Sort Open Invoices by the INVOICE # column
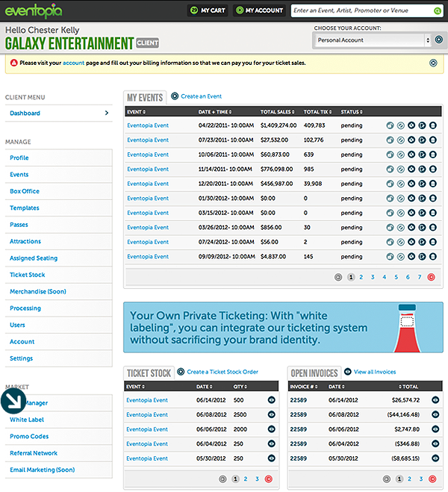Viewport: 448px width, 492px height. tap(304, 387)
